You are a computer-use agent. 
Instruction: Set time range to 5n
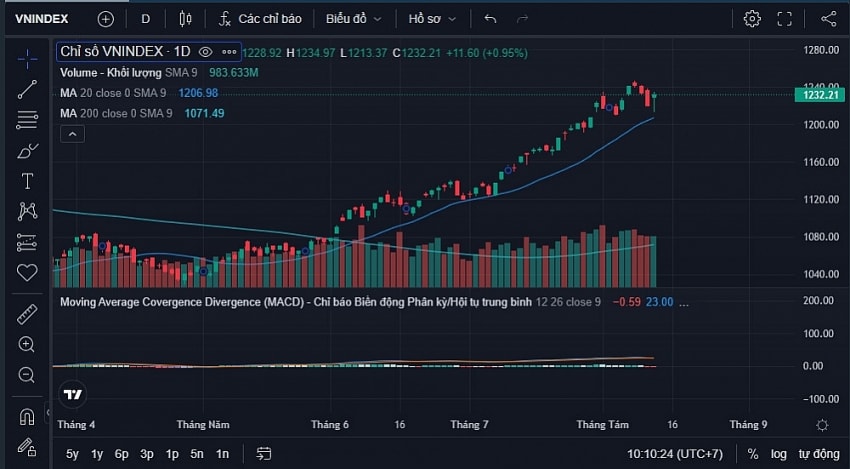point(197,454)
